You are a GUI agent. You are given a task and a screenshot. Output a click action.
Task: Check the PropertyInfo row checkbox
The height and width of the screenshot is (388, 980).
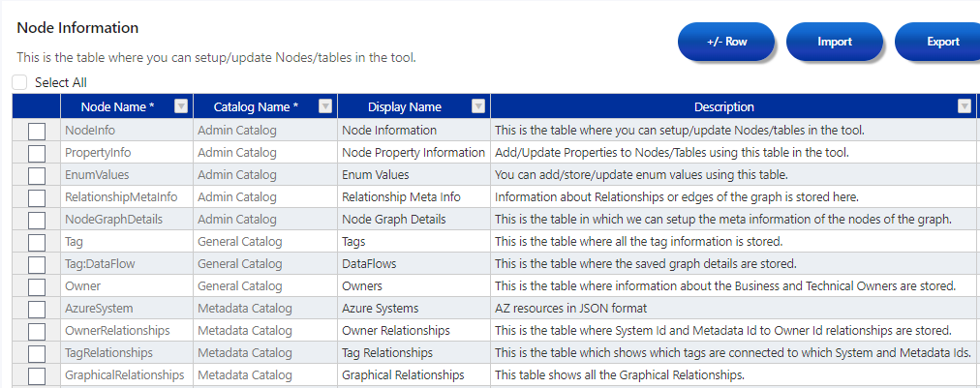[37, 153]
